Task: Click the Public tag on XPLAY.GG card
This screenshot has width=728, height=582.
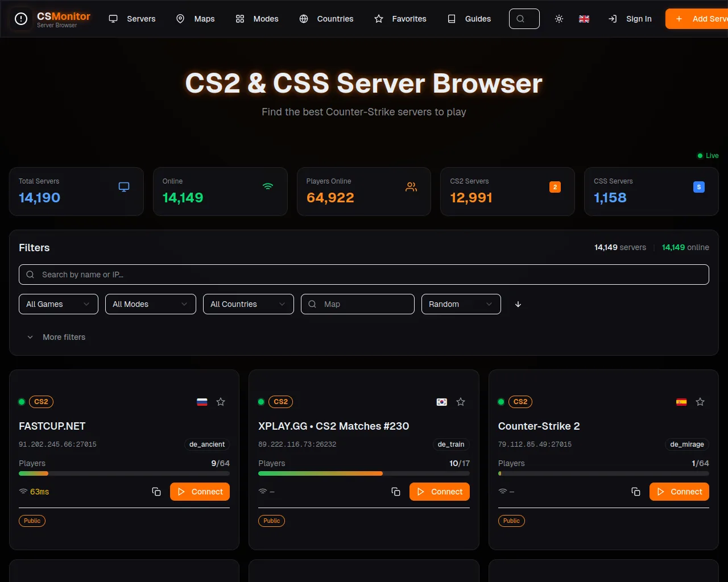Action: pyautogui.click(x=272, y=521)
